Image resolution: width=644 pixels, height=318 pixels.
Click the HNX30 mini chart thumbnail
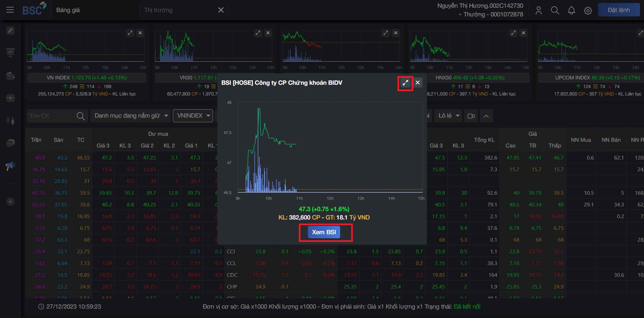469,46
